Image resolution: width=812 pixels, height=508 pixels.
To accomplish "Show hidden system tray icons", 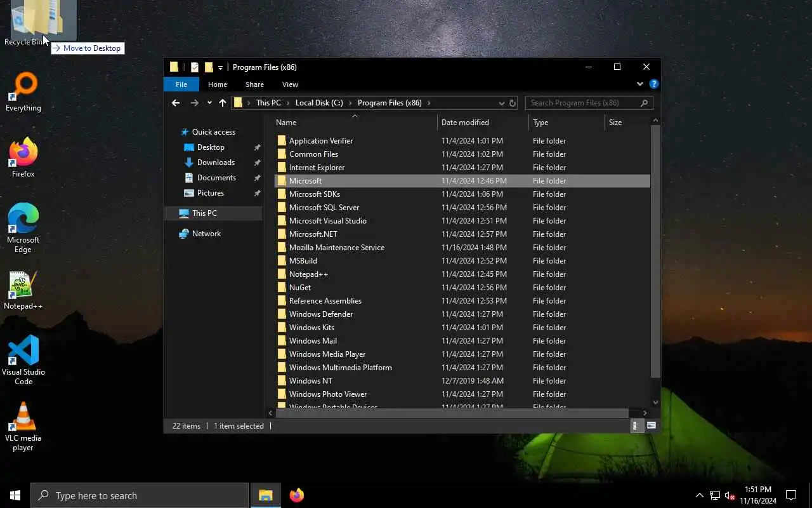I will (700, 495).
